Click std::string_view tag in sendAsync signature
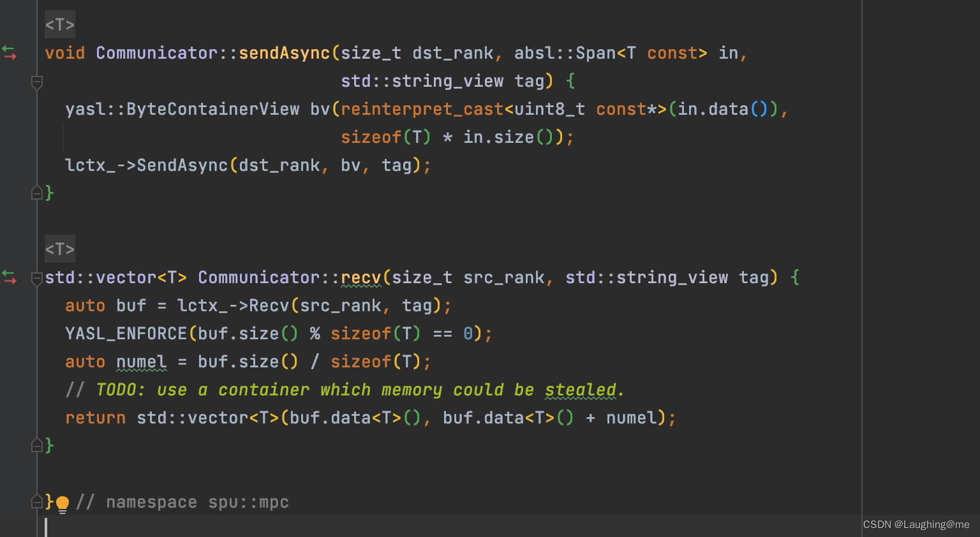The width and height of the screenshot is (980, 537). pyautogui.click(x=443, y=81)
